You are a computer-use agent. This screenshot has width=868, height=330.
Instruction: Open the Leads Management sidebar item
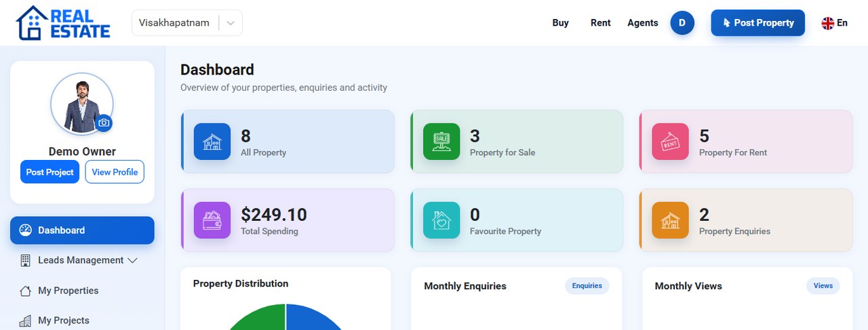[x=82, y=260]
